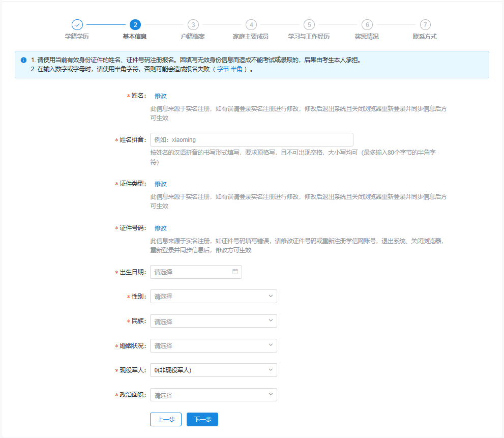The image size is (504, 438).
Task: Click step 3 circle for 户籍档案
Action: [x=193, y=25]
